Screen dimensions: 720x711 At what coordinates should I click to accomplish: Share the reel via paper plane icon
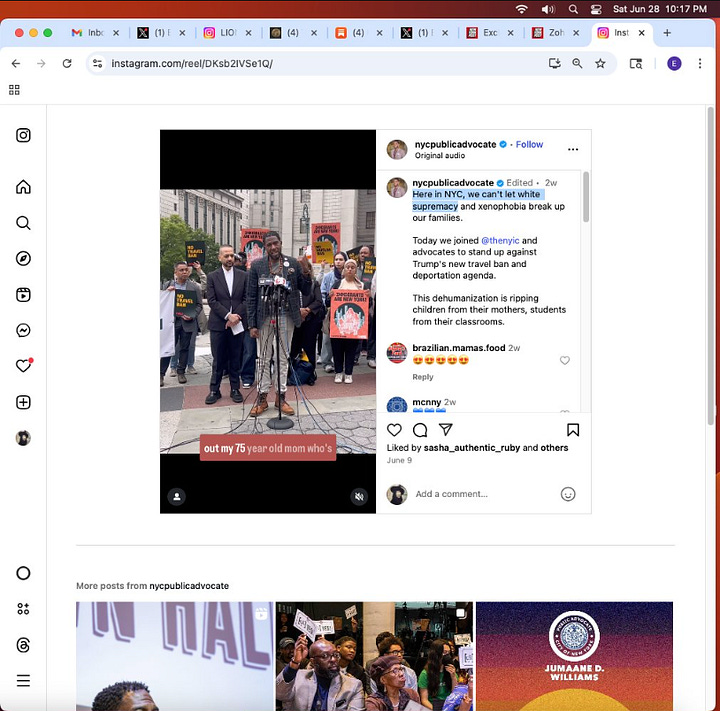point(445,429)
